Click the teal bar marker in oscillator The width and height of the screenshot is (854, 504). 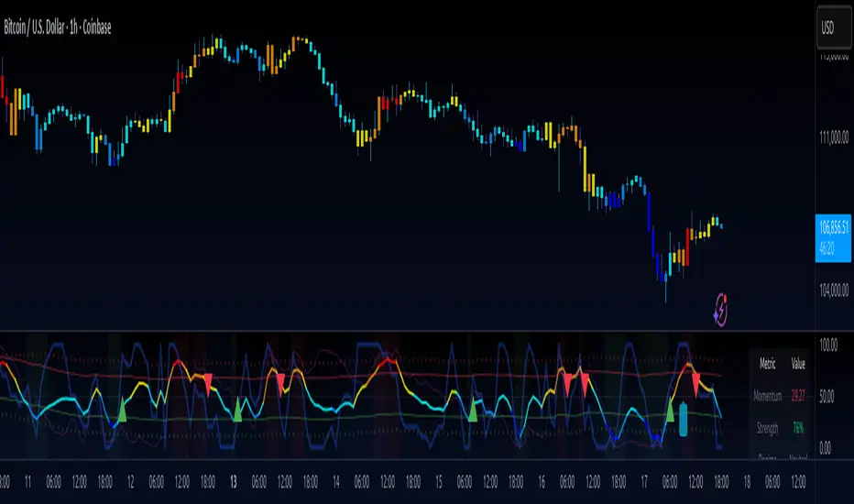[683, 419]
